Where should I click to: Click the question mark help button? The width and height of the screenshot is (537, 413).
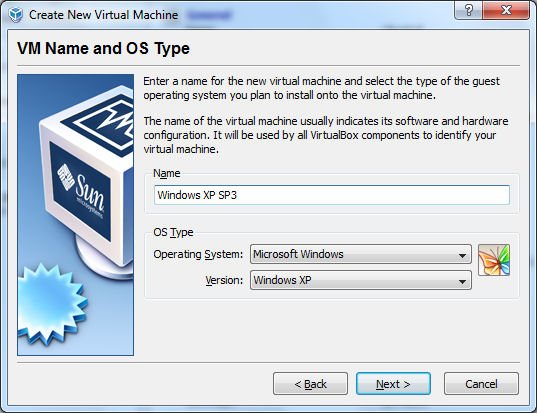click(469, 11)
